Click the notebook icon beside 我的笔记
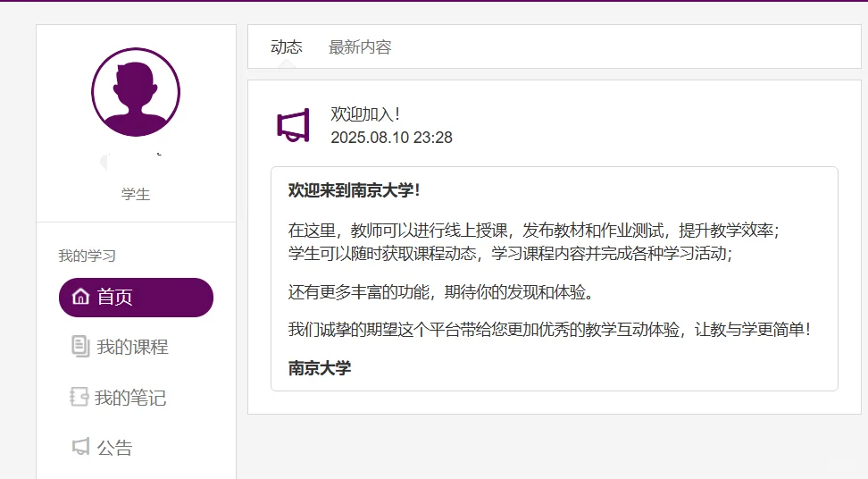 [x=79, y=397]
